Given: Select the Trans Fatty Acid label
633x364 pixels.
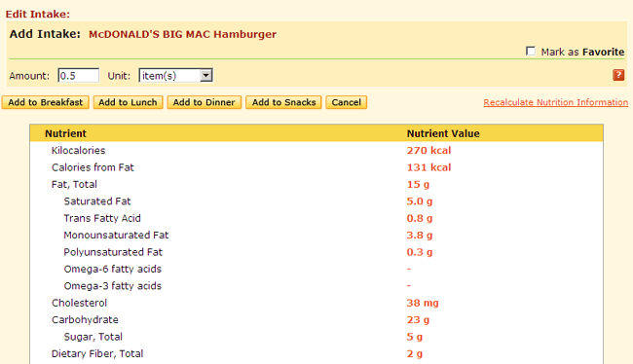Looking at the screenshot, I should tap(102, 218).
